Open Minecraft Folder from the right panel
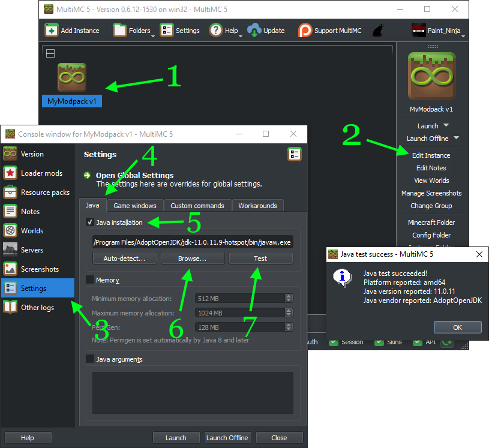This screenshot has height=448, width=489. (431, 223)
